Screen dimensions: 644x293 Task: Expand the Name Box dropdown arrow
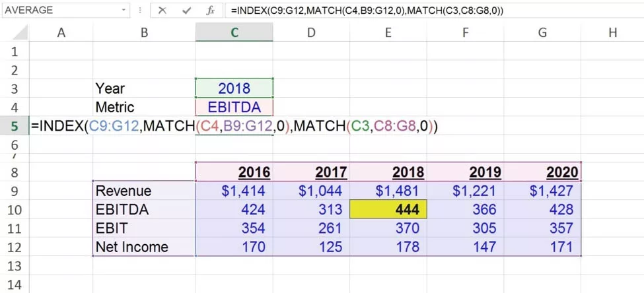click(124, 11)
